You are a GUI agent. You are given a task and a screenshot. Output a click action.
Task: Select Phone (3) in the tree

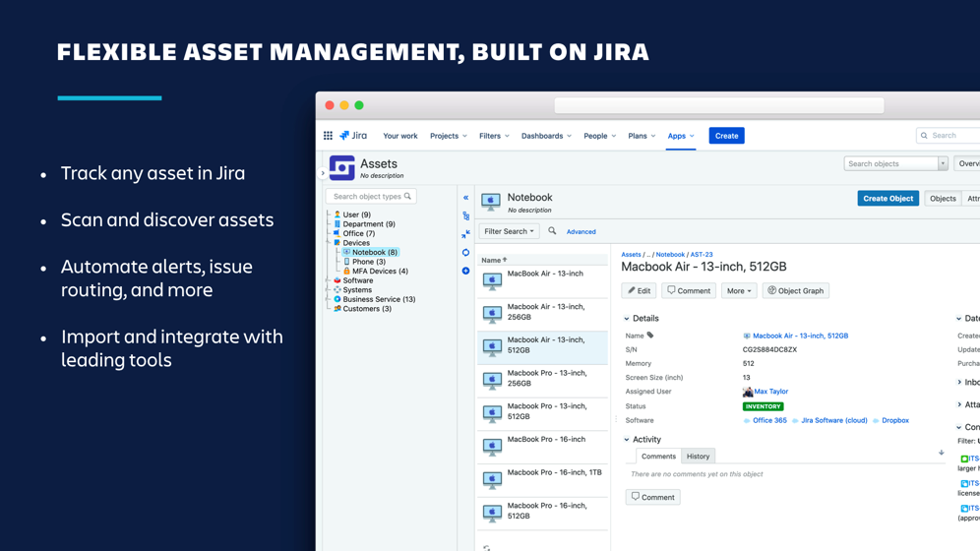[x=369, y=262]
